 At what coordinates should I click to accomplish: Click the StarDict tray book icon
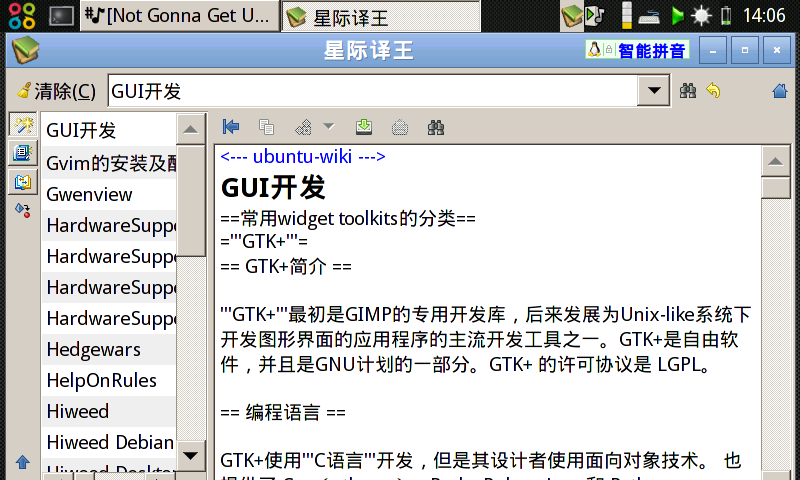tap(572, 16)
